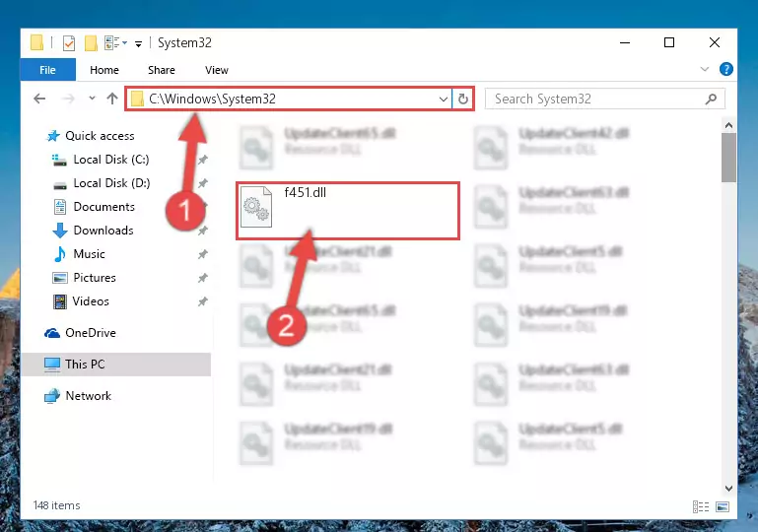Click the New folder quick access icon
758x532 pixels.
click(91, 43)
